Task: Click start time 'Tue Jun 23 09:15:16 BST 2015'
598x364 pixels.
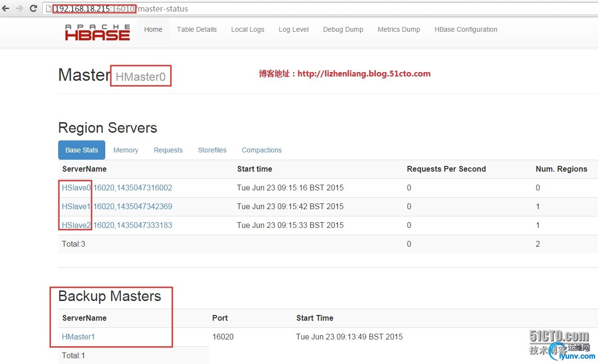Action: tap(290, 188)
